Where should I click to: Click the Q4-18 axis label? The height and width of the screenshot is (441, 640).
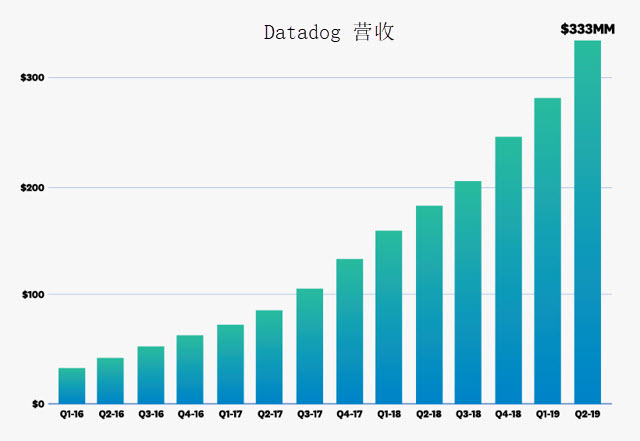(x=508, y=414)
